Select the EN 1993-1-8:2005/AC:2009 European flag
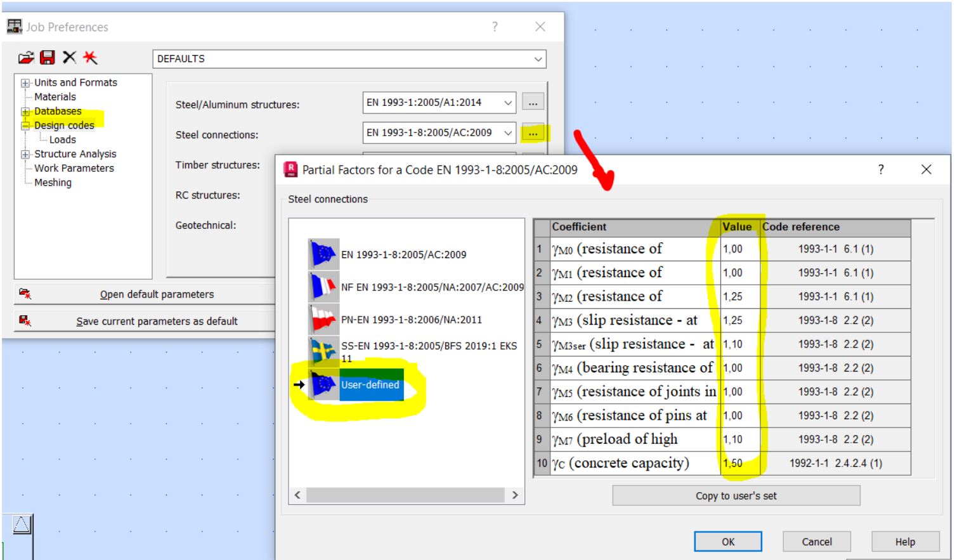The width and height of the screenshot is (955, 560). (323, 252)
